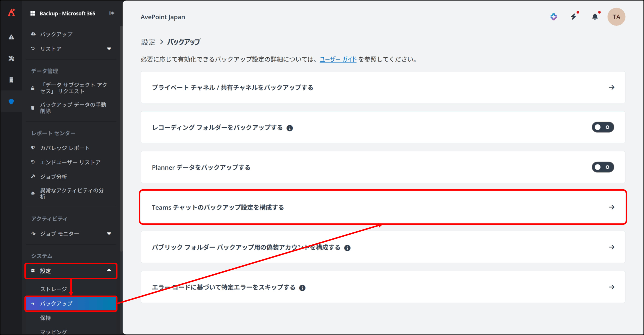Enable Planner データをバックアップする switch
This screenshot has height=335, width=644.
tap(602, 167)
